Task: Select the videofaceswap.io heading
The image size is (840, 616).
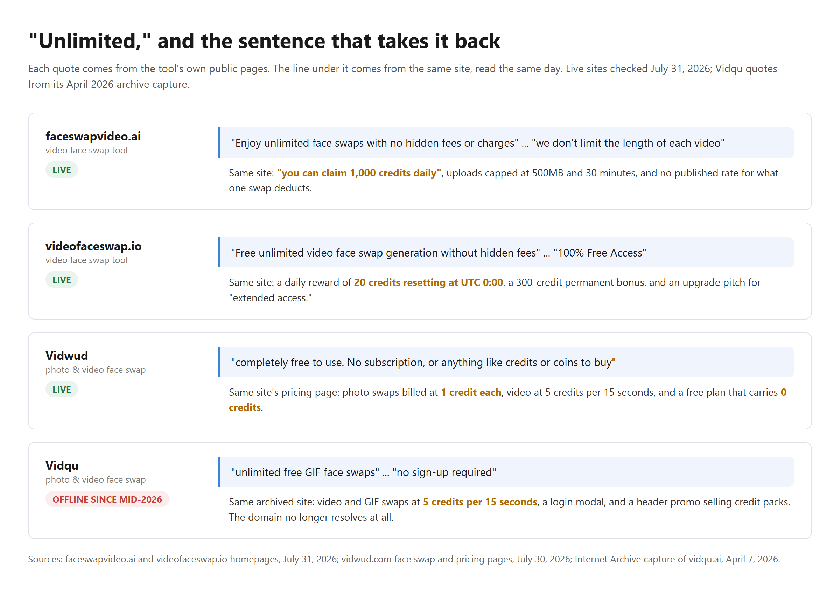Action: 93,246
